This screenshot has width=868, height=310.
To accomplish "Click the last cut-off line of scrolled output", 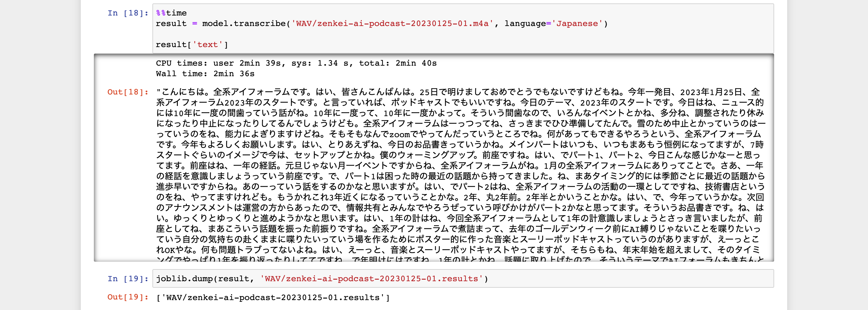I will (458, 259).
